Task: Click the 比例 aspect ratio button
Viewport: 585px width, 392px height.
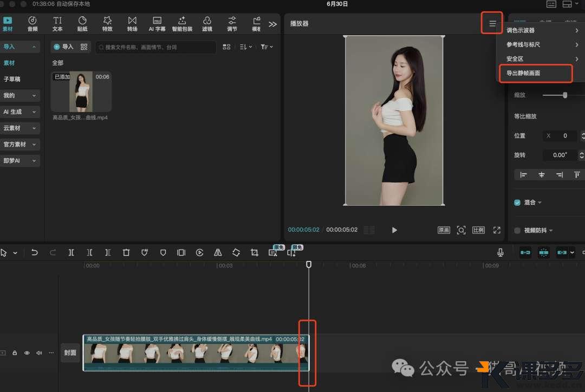Action: [478, 230]
